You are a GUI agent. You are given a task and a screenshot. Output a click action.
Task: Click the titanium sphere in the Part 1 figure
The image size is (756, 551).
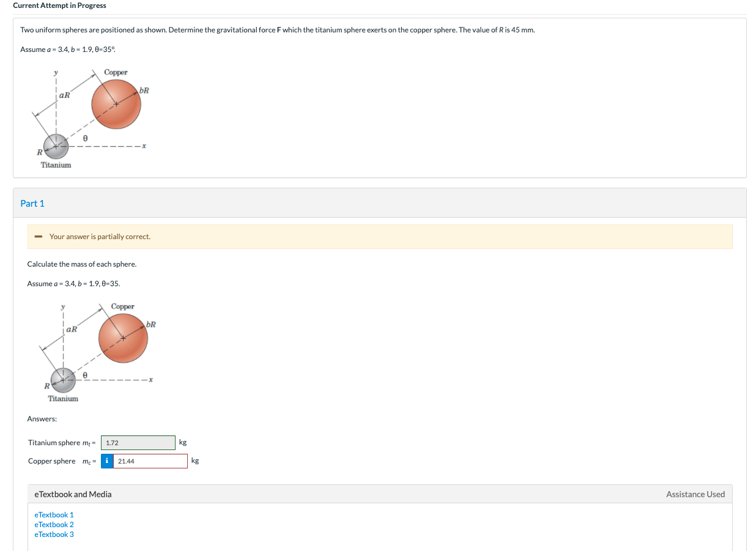pyautogui.click(x=62, y=380)
